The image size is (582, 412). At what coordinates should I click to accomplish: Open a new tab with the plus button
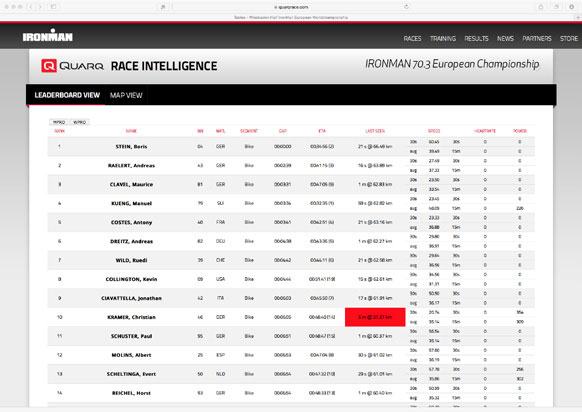(578, 17)
